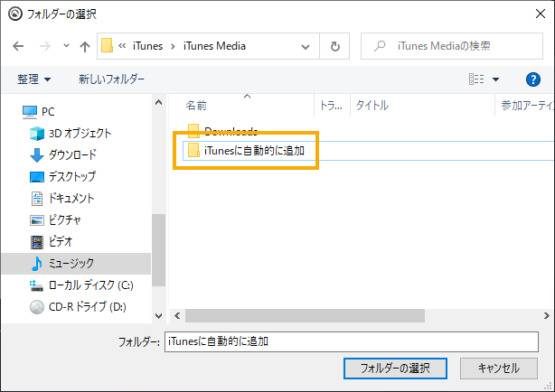Create a folder with 新しいフォルダー
Image resolution: width=555 pixels, height=392 pixels.
pos(111,79)
